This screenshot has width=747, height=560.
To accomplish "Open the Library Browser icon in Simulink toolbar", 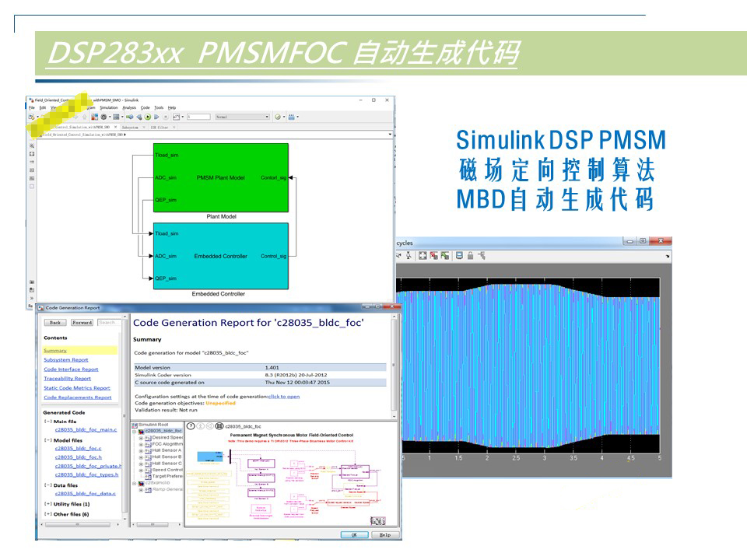I will pyautogui.click(x=94, y=117).
